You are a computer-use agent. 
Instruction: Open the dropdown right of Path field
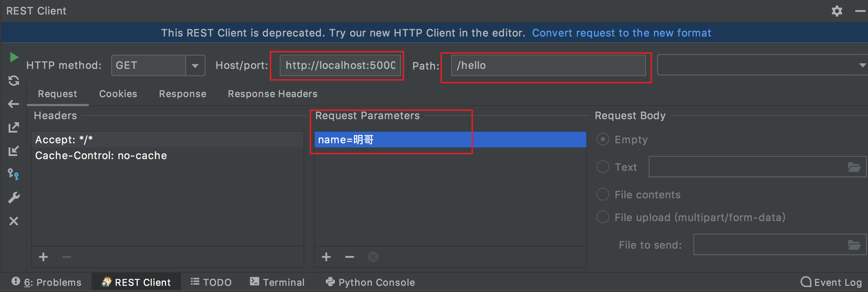coord(862,65)
